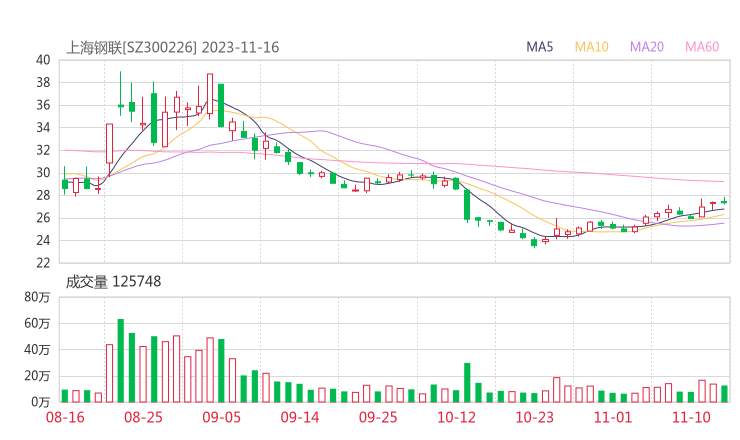This screenshot has width=740, height=440.
Task: Select the 09-05 date label
Action: click(x=221, y=417)
